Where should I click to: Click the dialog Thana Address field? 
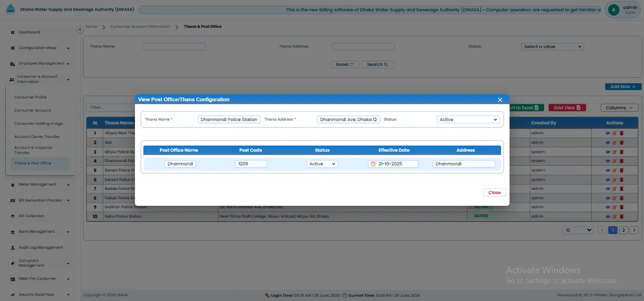point(349,120)
